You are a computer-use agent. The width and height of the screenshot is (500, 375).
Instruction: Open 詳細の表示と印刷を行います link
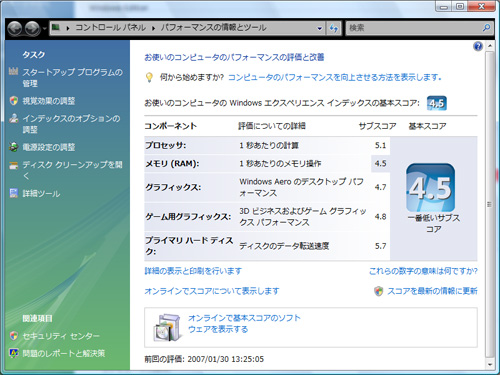point(193,271)
